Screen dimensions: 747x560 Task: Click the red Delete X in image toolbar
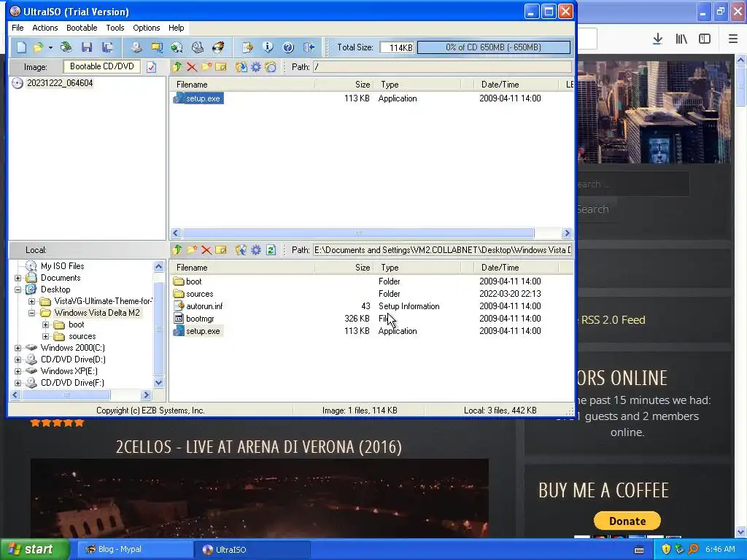(192, 67)
